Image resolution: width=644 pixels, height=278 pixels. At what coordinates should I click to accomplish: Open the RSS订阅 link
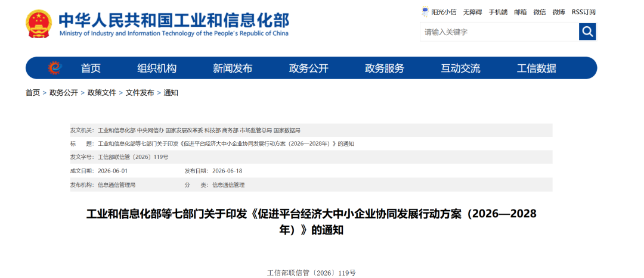coord(584,12)
